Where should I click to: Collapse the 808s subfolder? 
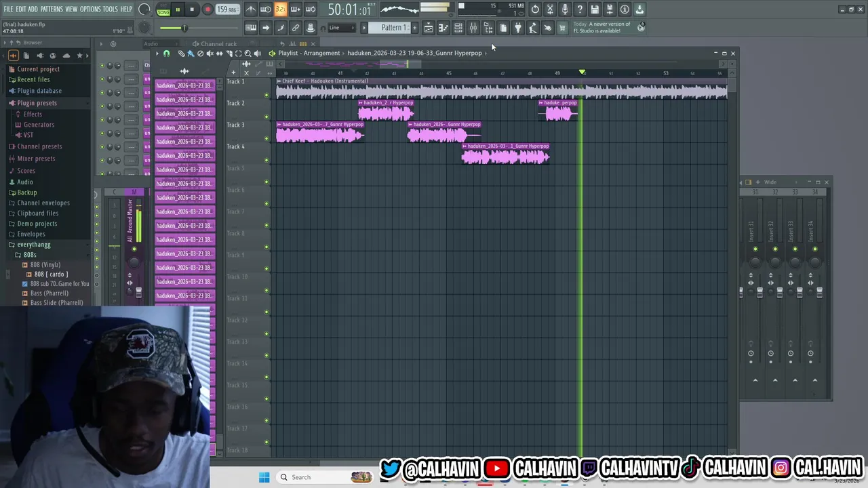[x=30, y=255]
